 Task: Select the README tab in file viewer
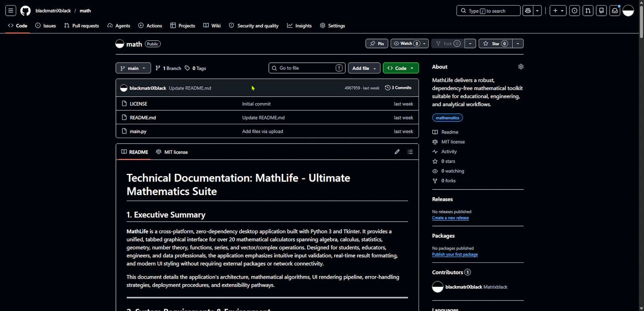pyautogui.click(x=135, y=152)
